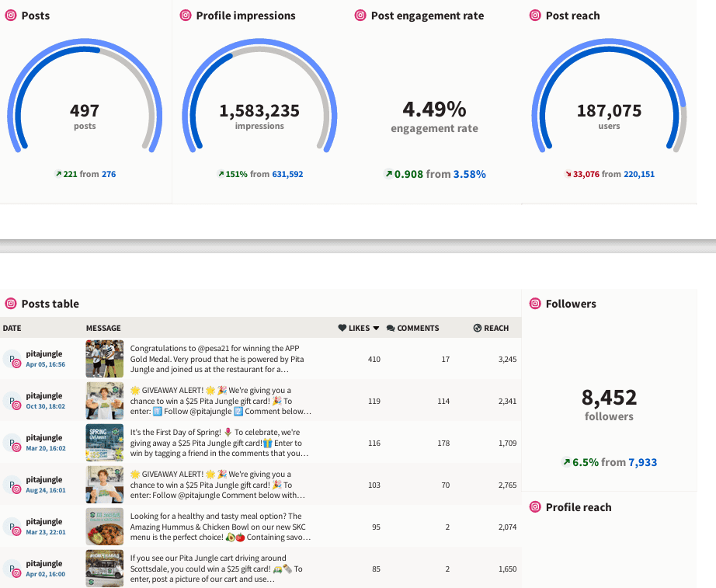Click Instagram icon beside Posts widget title
Image resolution: width=716 pixels, height=588 pixels.
[11, 16]
